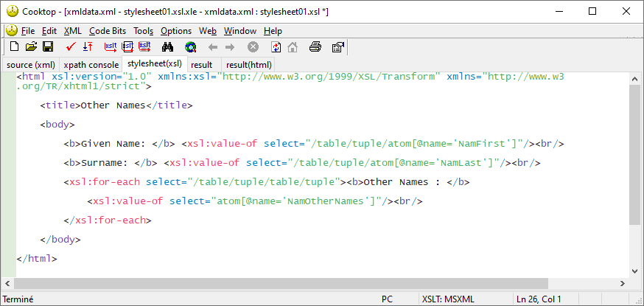This screenshot has width=644, height=306.
Task: Click the vertical scrollbar up arrow
Action: [634, 79]
